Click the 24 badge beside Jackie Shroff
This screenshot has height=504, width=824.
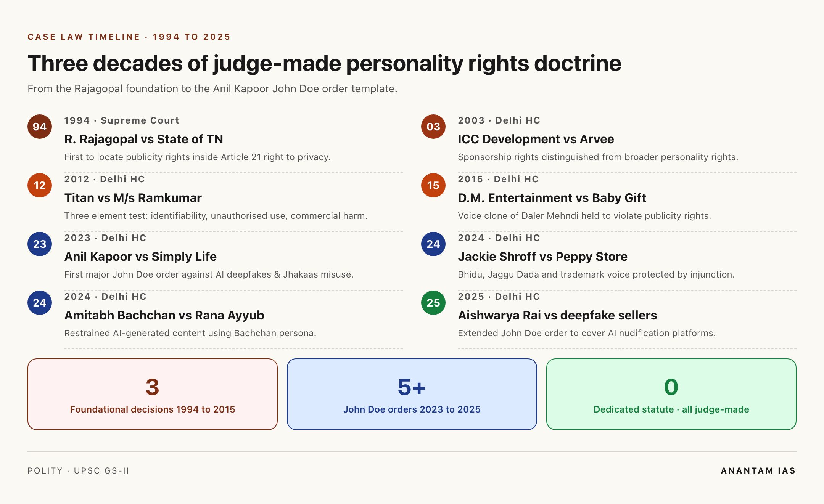(x=433, y=244)
